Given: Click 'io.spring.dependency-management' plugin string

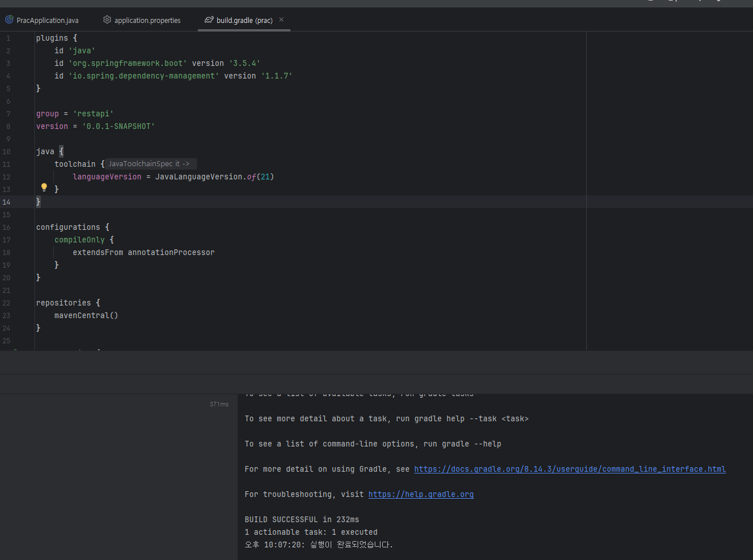Looking at the screenshot, I should click(144, 76).
